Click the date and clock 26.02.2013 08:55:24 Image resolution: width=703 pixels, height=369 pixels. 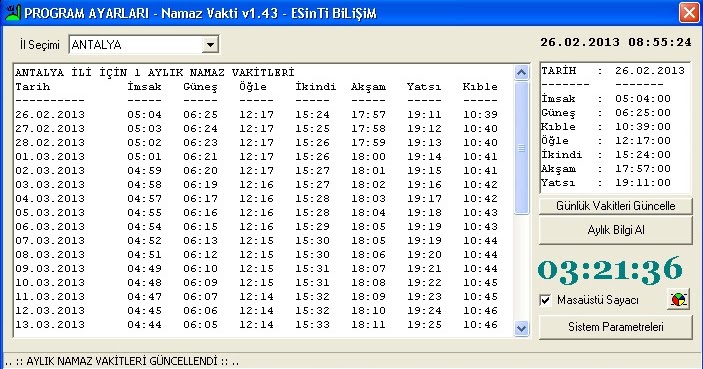(x=616, y=42)
